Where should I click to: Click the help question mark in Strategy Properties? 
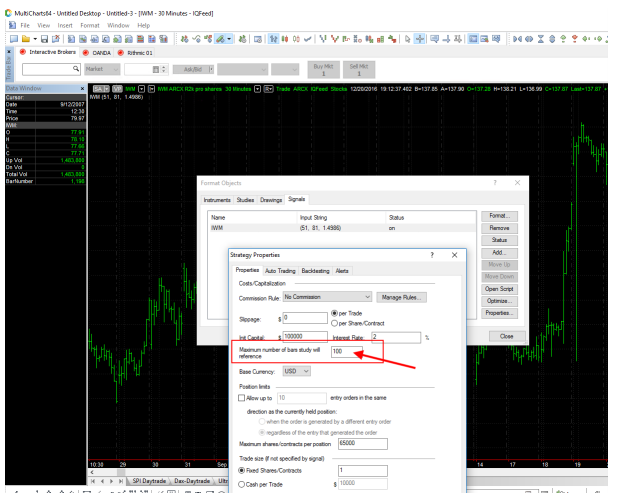pos(432,256)
